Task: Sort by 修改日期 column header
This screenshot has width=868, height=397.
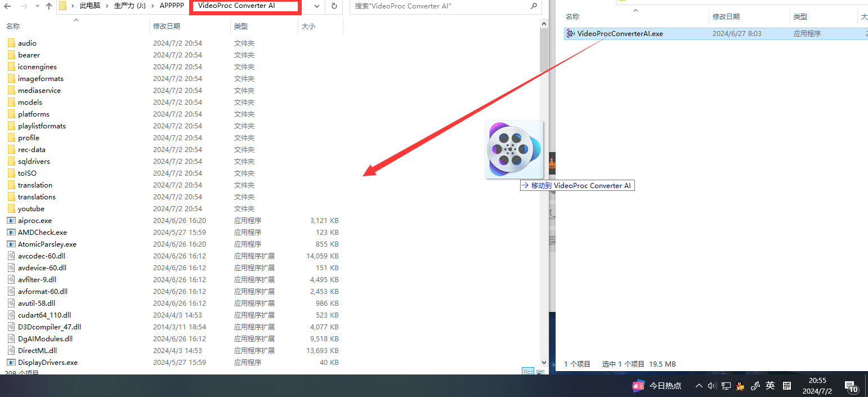Action: 167,26
